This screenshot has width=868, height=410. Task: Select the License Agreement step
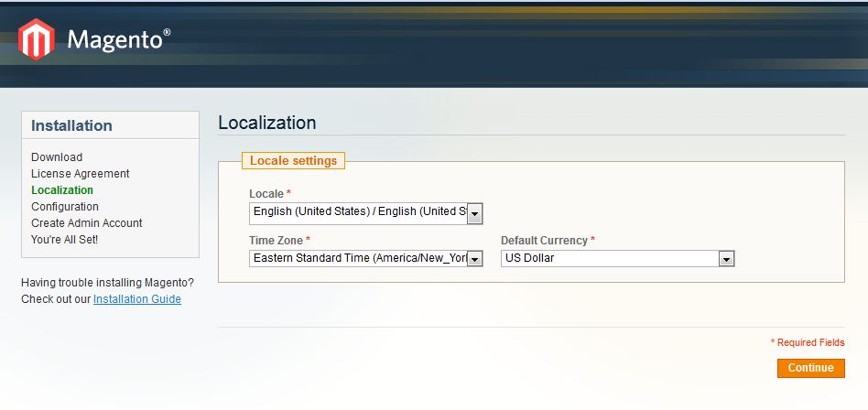point(81,174)
